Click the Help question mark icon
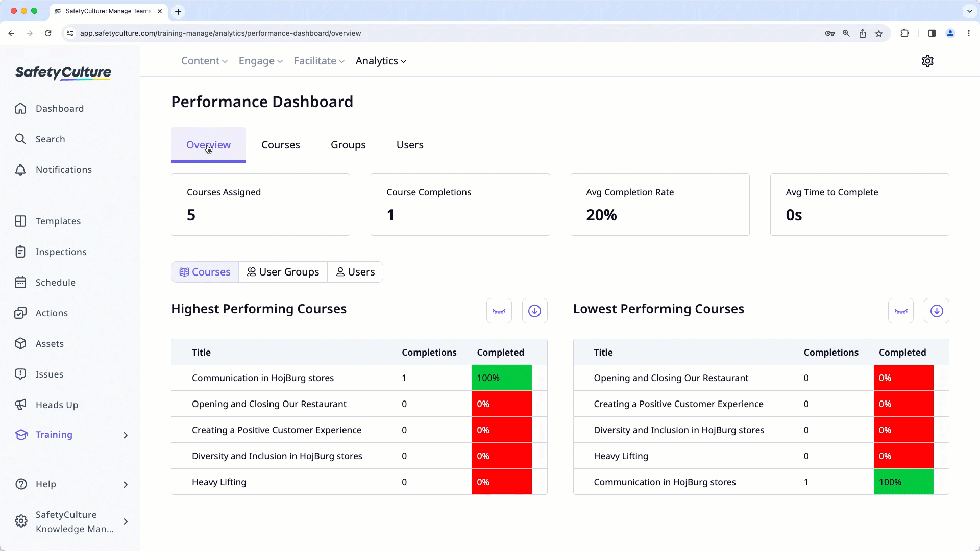This screenshot has width=980, height=551. (x=21, y=484)
